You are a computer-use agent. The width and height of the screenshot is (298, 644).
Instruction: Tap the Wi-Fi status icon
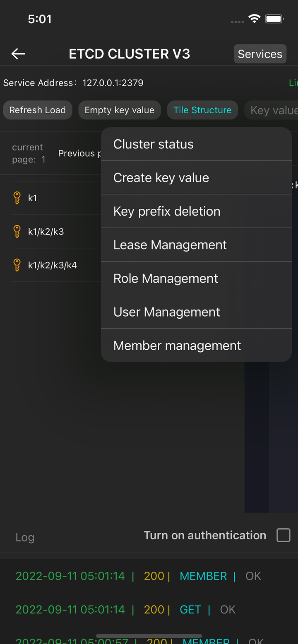pos(254,19)
